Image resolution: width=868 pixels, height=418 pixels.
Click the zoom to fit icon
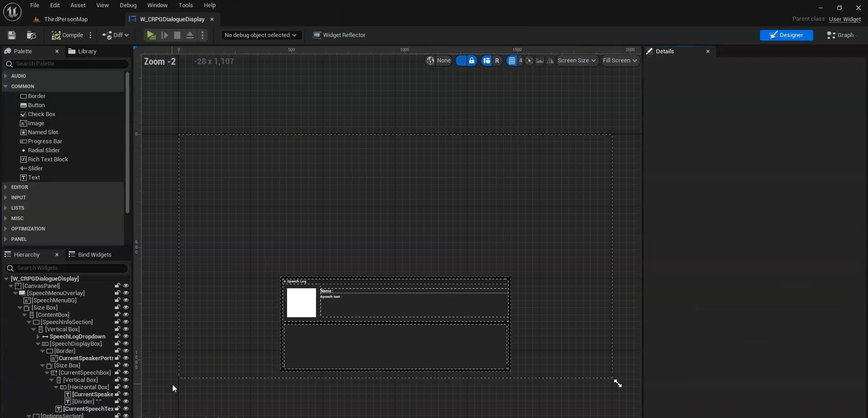tap(529, 61)
